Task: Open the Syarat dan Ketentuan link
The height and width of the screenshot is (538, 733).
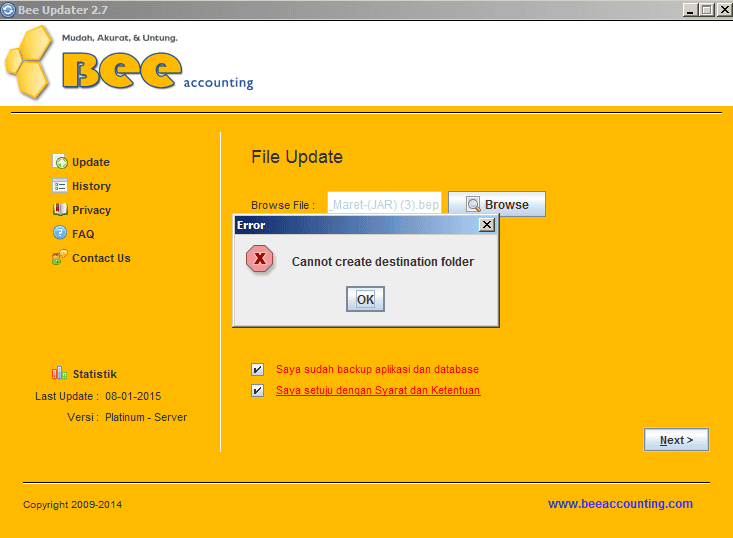Action: pyautogui.click(x=378, y=390)
